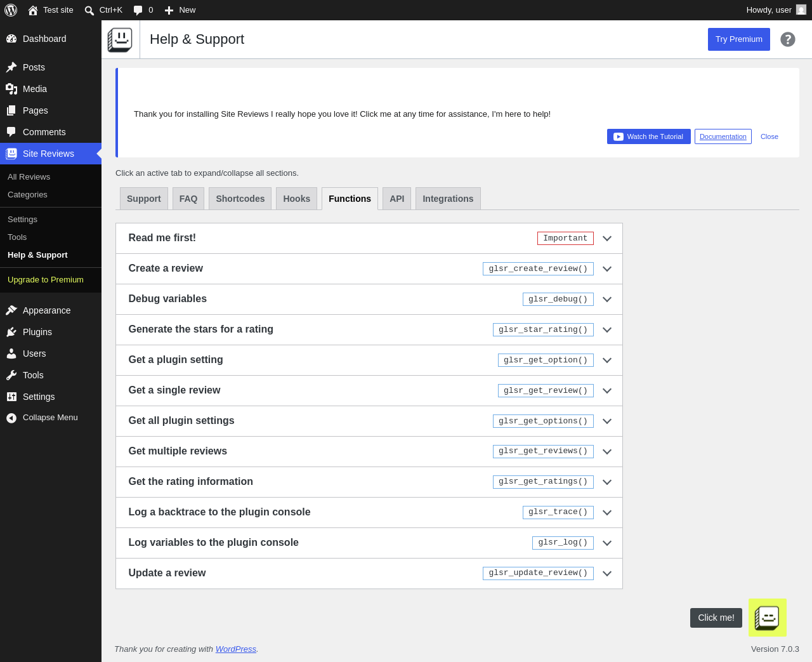812x662 pixels.
Task: Expand the Get a single review chevron
Action: tap(607, 390)
